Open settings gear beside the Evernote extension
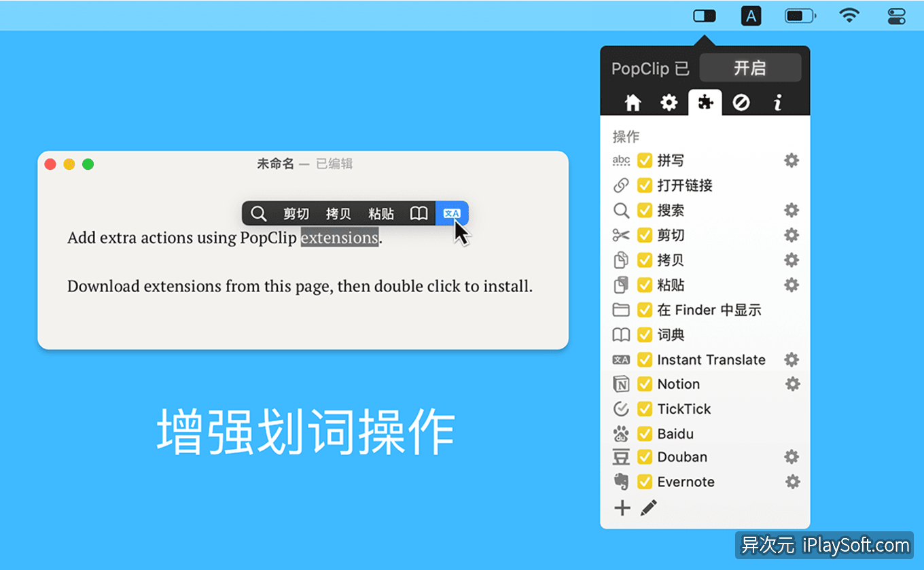The height and width of the screenshot is (570, 924). (792, 482)
